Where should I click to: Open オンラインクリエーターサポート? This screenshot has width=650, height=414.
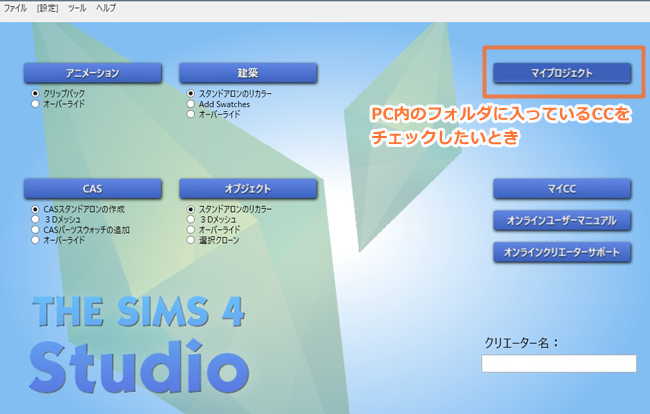click(x=562, y=252)
